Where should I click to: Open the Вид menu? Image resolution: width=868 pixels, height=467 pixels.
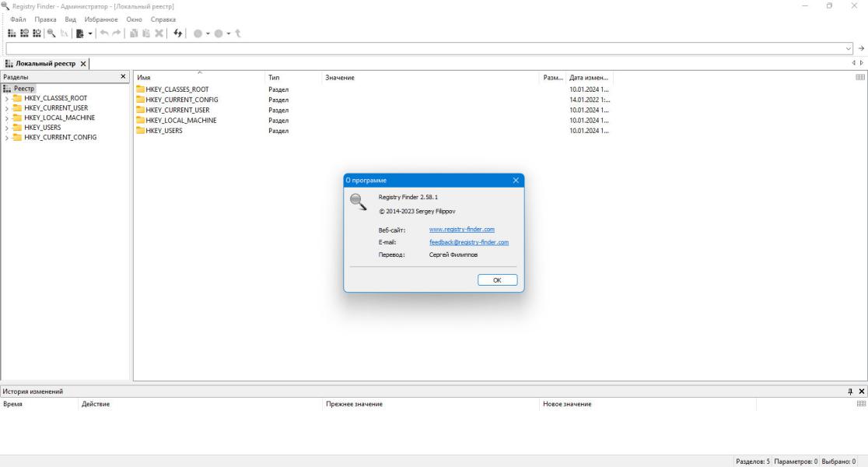(70, 19)
